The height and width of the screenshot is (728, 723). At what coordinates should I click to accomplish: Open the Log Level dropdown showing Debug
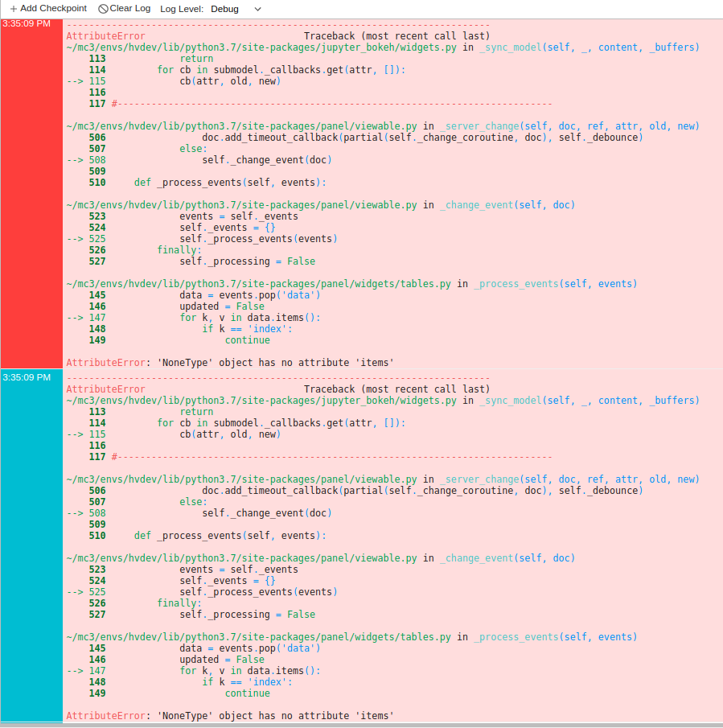click(225, 10)
